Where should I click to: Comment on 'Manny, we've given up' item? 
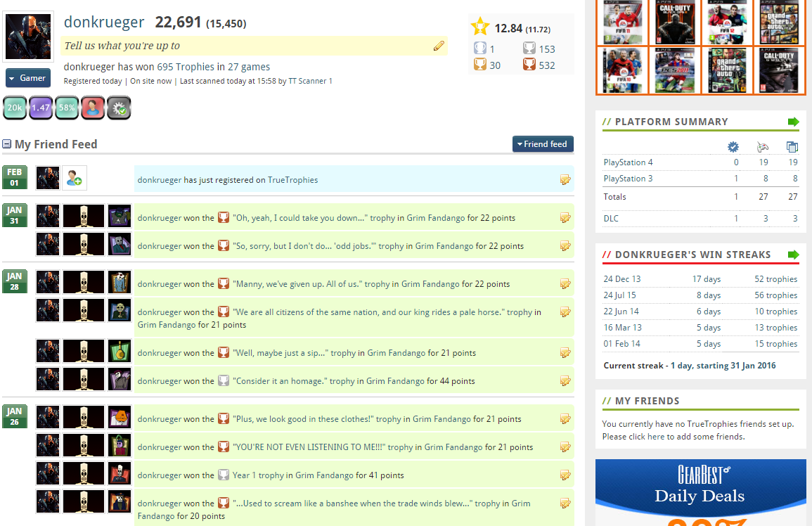pyautogui.click(x=565, y=284)
